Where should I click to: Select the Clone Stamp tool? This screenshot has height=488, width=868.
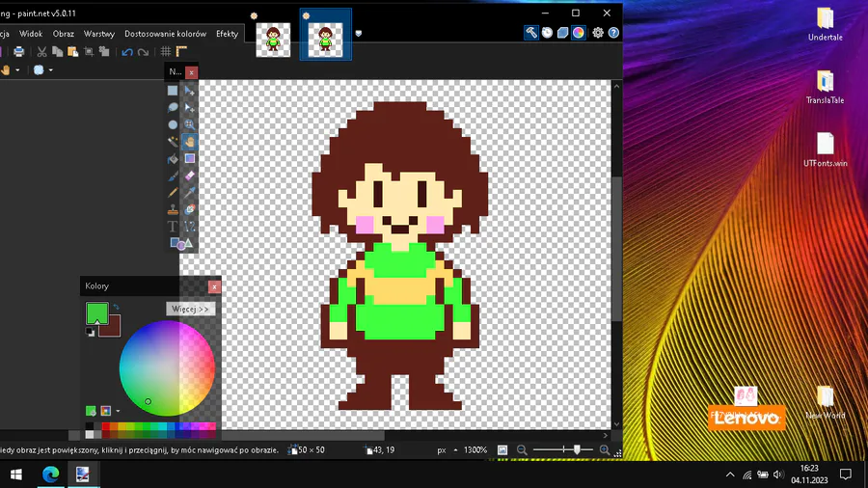pos(173,209)
